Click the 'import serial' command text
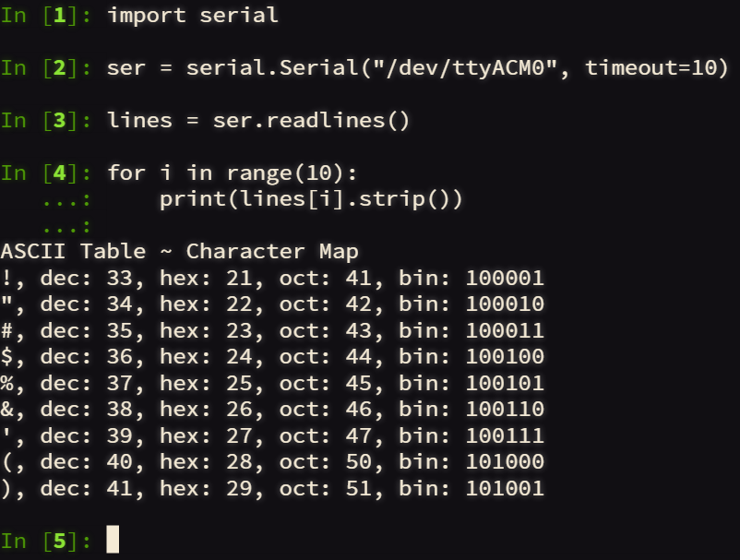740x560 pixels. tap(193, 15)
